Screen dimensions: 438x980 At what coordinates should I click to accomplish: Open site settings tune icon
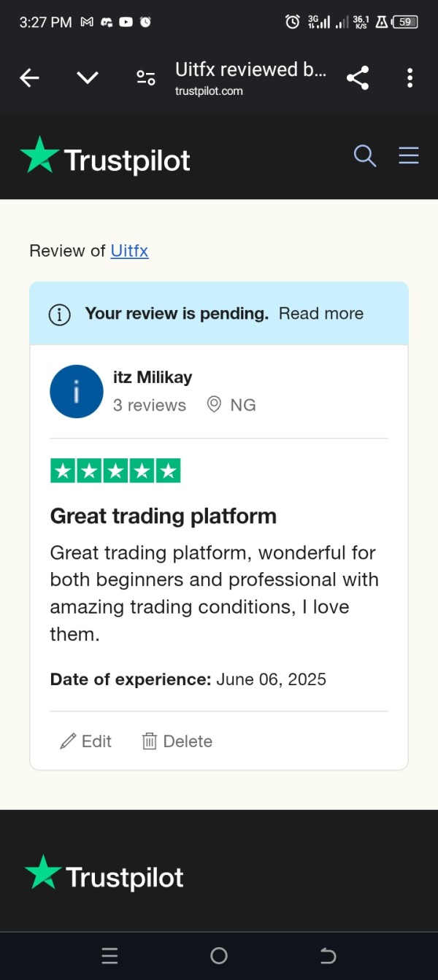[x=146, y=78]
